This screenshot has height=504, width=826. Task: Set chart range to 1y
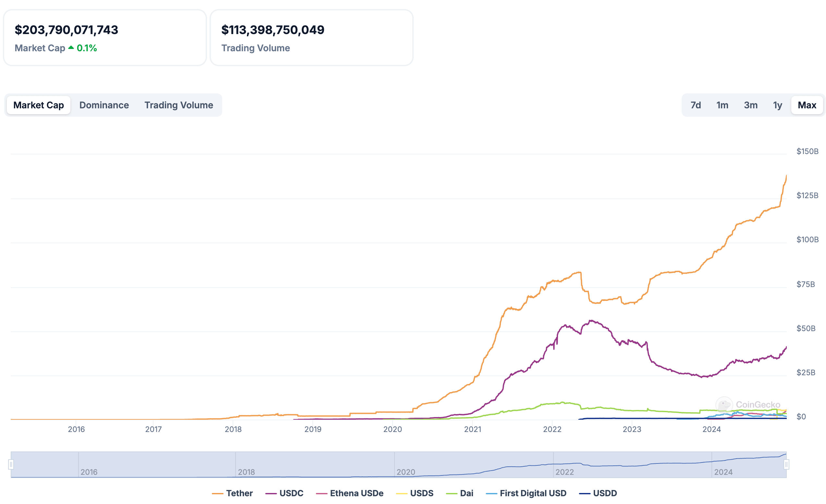tap(777, 105)
